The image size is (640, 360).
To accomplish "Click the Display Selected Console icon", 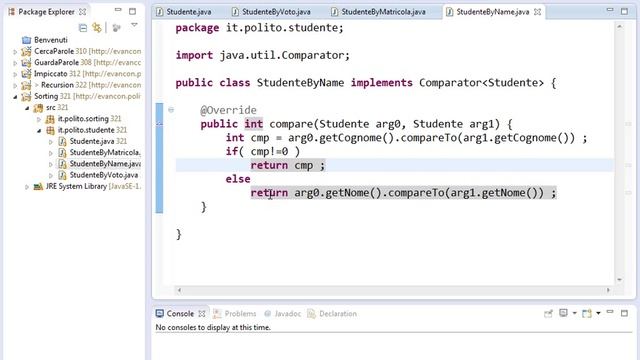I will 563,313.
